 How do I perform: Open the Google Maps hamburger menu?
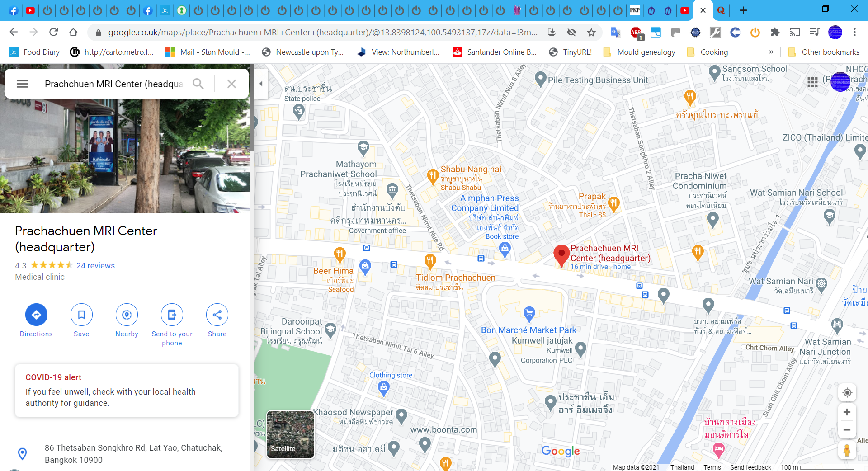(x=22, y=84)
